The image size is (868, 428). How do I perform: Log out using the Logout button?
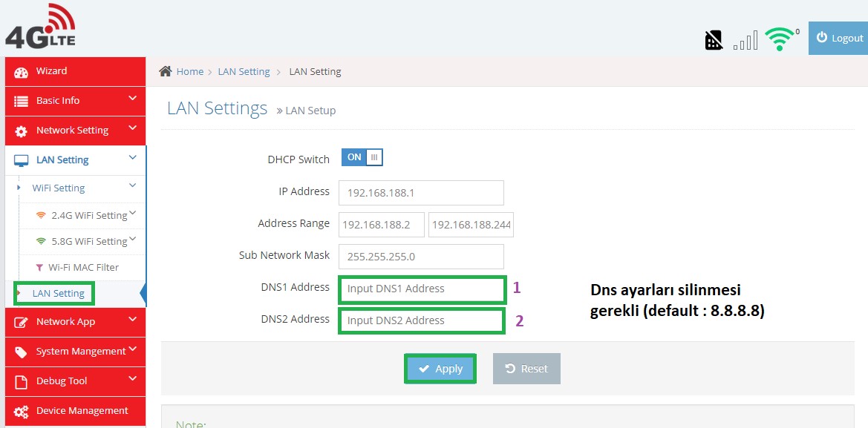click(839, 39)
